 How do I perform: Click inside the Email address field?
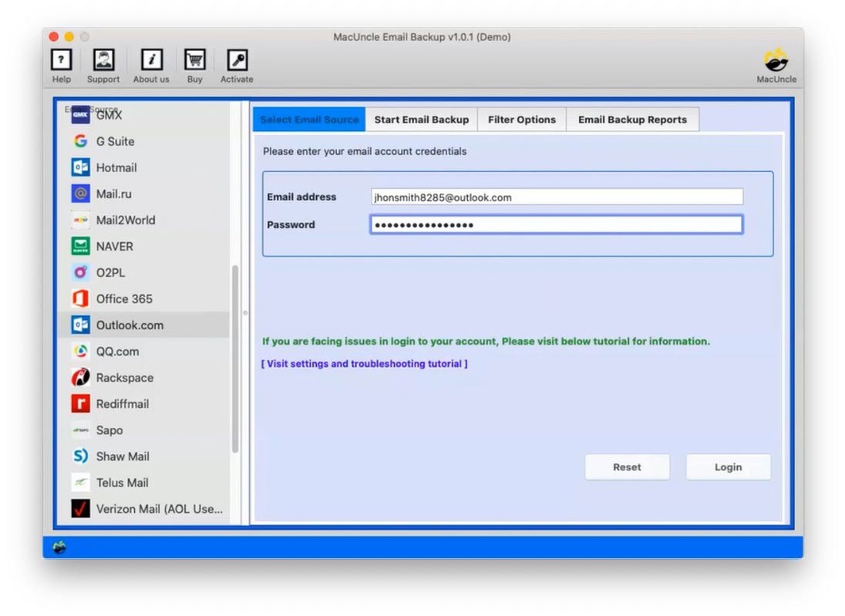[x=555, y=197]
